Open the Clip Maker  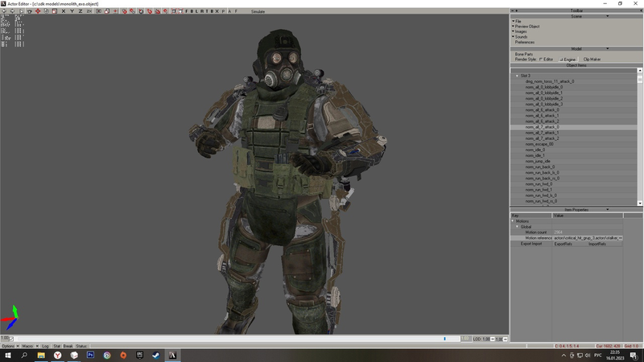[592, 60]
